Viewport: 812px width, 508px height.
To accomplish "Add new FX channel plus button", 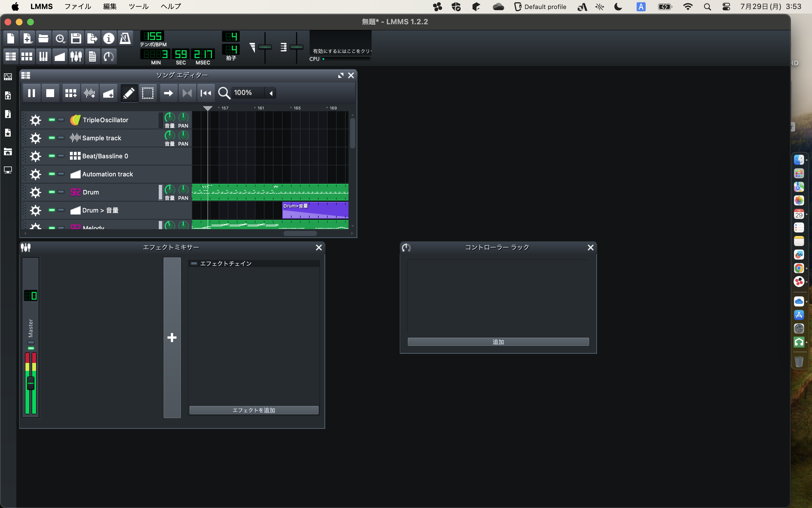I will point(172,338).
